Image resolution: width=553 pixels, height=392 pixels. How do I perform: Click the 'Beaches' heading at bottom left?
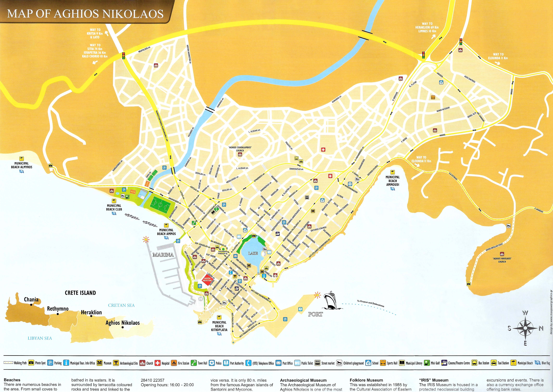pos(12,380)
